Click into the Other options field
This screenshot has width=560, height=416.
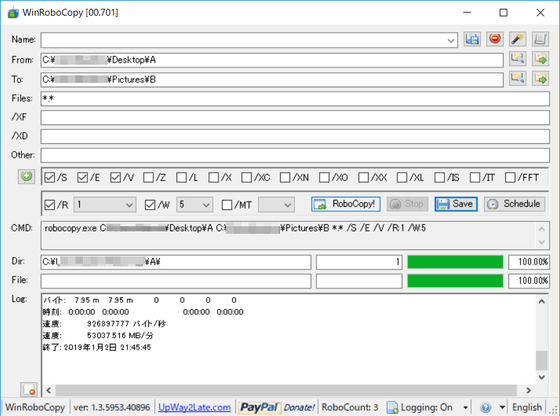point(295,155)
